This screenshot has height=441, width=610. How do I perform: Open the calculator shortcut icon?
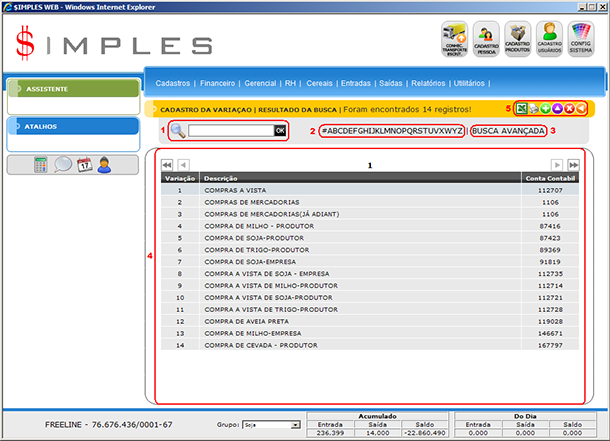[42, 165]
